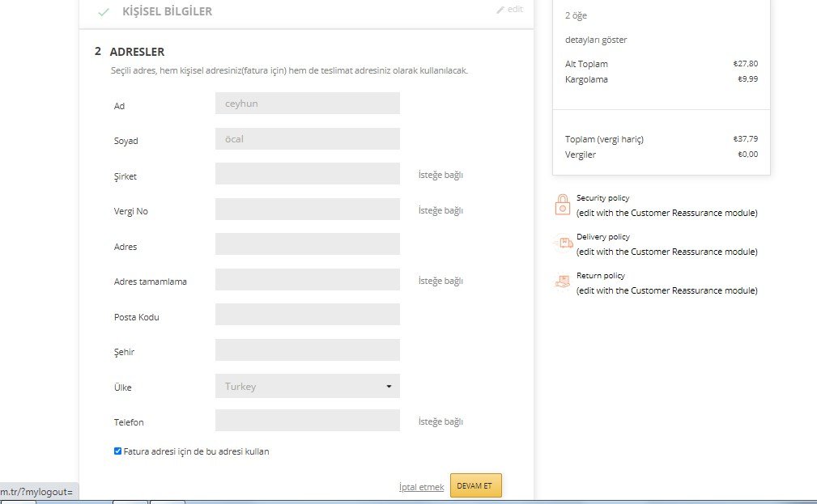Image resolution: width=817 pixels, height=504 pixels.
Task: Click the Soyad field containing öcal
Action: 308,138
